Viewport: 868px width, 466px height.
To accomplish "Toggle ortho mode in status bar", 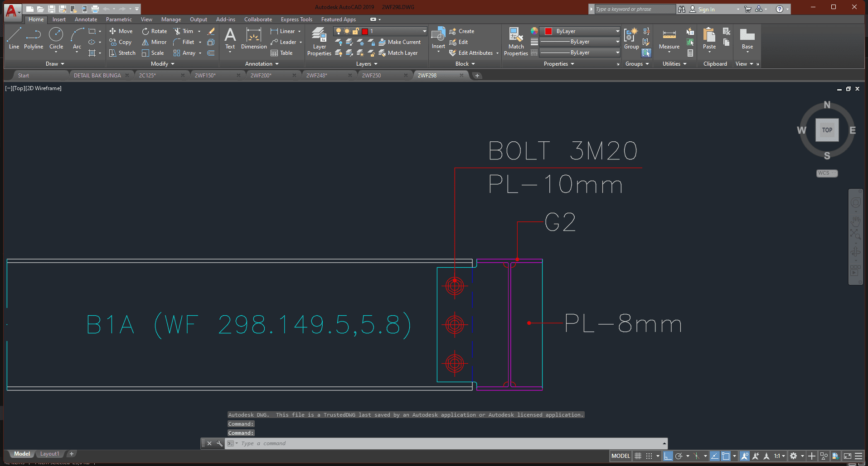I will coord(668,456).
